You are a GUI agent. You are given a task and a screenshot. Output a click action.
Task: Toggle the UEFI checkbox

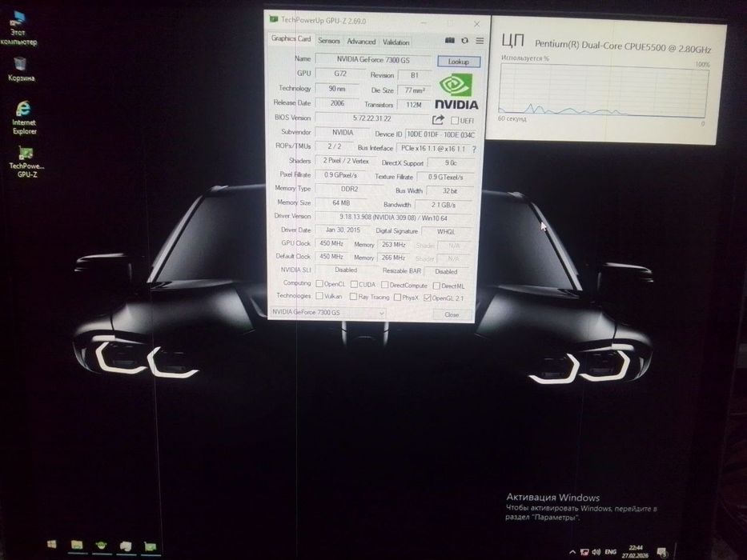click(455, 121)
